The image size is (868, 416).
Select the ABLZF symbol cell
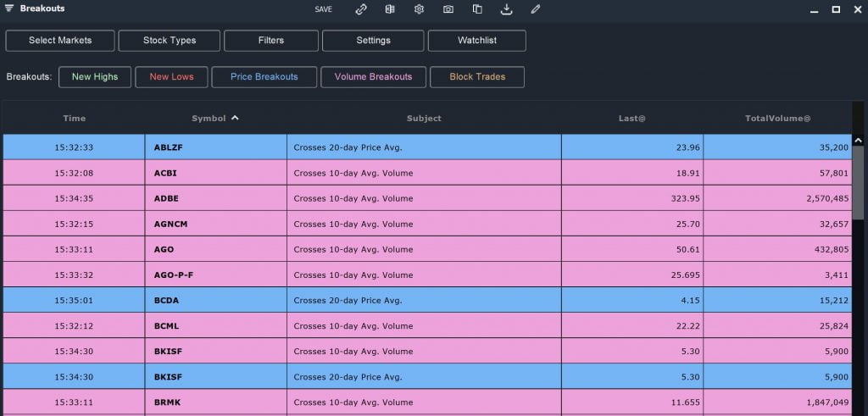pos(216,147)
